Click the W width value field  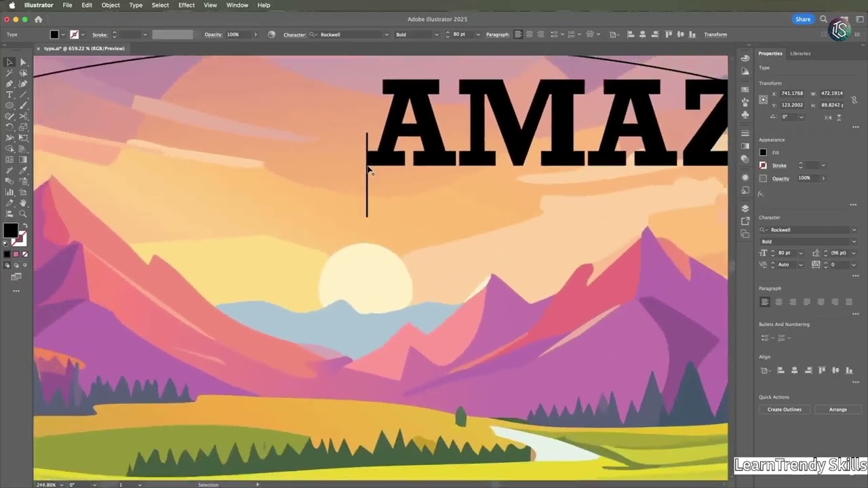833,93
